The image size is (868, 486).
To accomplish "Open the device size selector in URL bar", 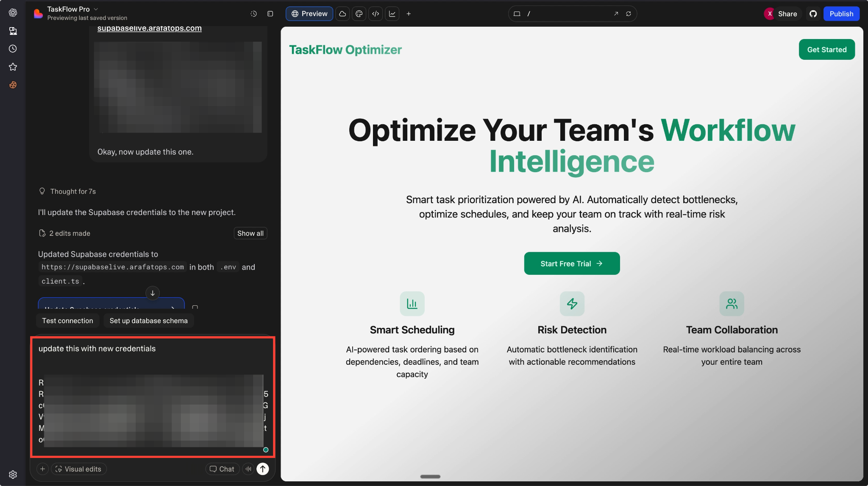I will pyautogui.click(x=517, y=14).
